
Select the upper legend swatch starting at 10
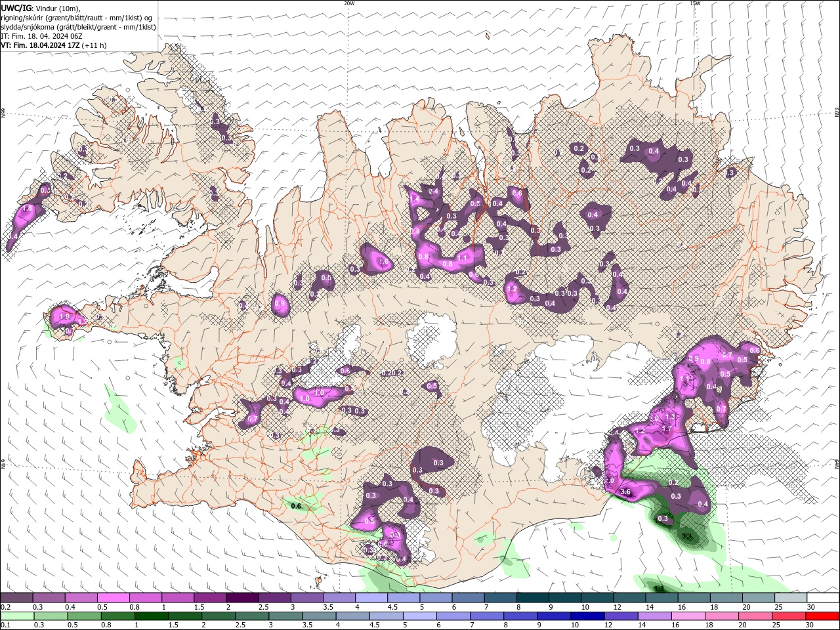point(597,598)
